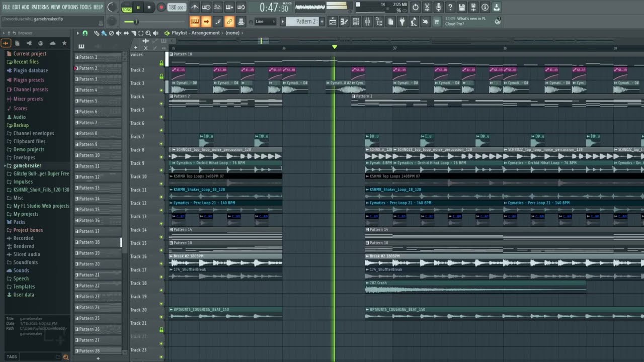Image resolution: width=644 pixels, height=362 pixels.
Task: Toggle typing keyboard to piano button
Action: [x=194, y=22]
